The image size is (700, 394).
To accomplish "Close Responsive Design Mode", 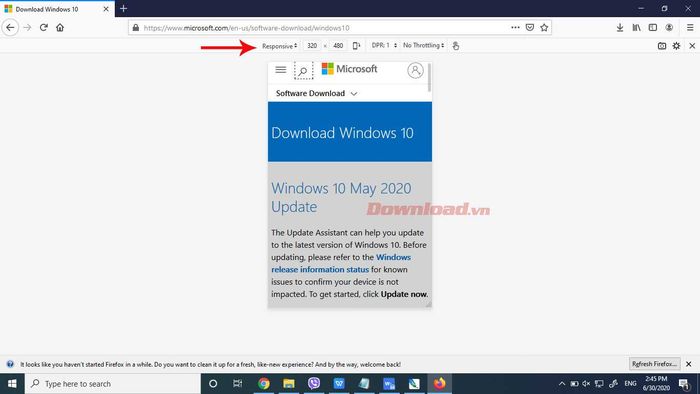I will coord(692,46).
